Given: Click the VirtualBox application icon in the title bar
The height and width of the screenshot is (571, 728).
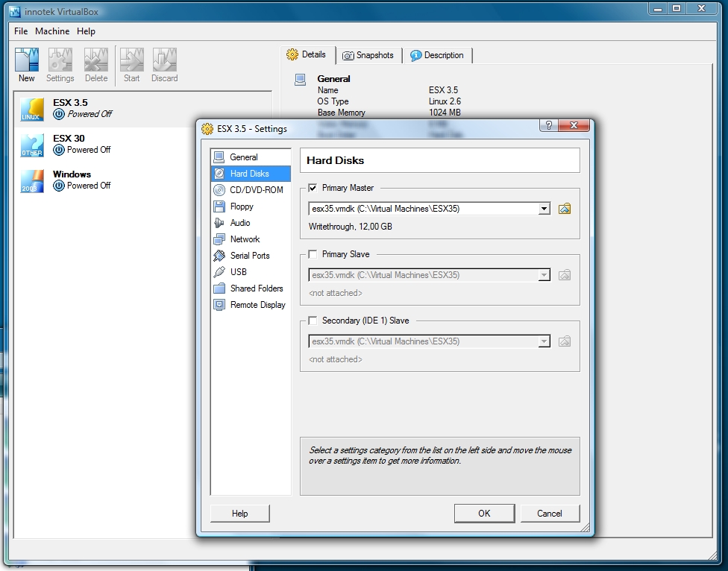Looking at the screenshot, I should (15, 12).
